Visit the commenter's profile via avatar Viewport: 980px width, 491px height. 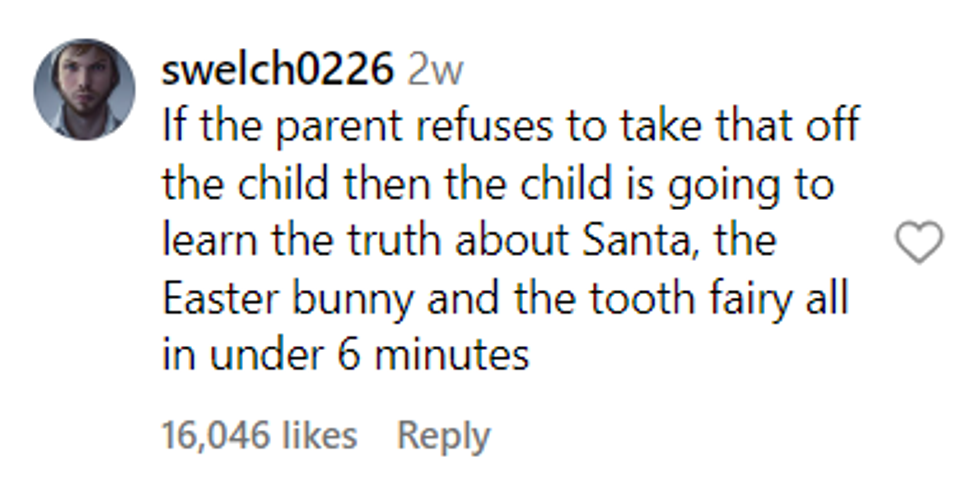click(84, 89)
